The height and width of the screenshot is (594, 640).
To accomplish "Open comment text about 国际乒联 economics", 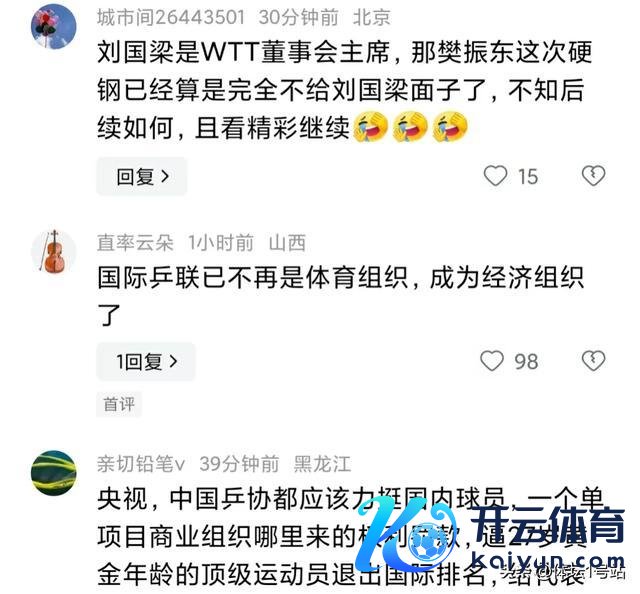I will pos(340,296).
